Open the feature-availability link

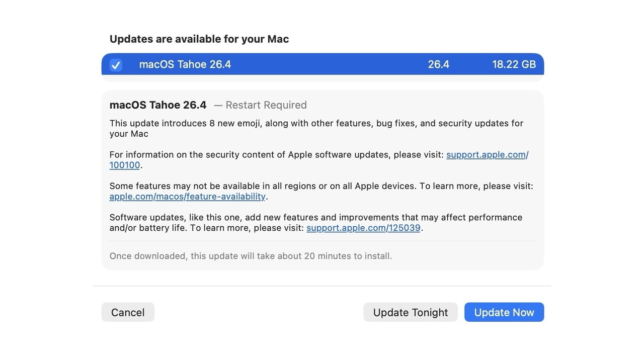[187, 196]
